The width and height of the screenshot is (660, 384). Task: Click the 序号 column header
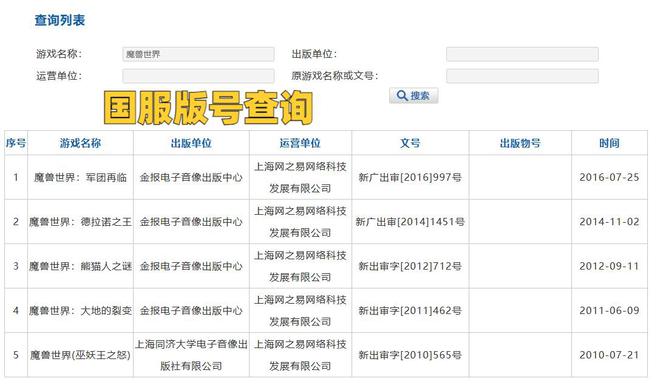[x=16, y=143]
